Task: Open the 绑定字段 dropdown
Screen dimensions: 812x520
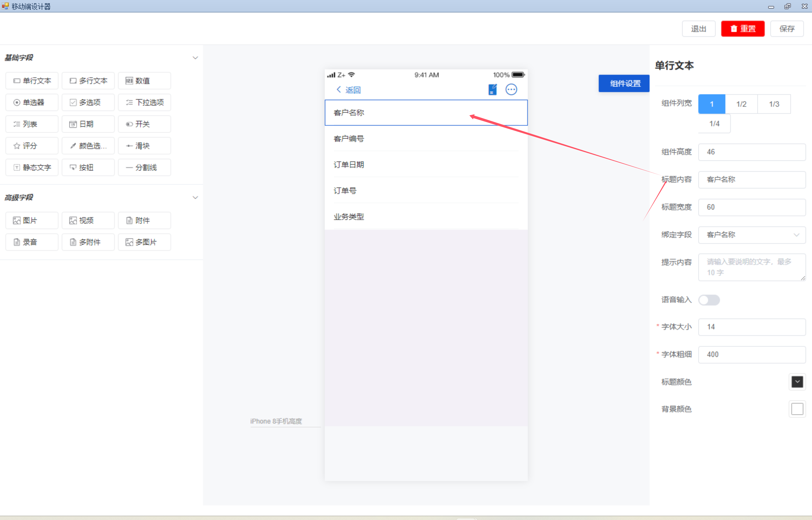Action: coord(752,235)
